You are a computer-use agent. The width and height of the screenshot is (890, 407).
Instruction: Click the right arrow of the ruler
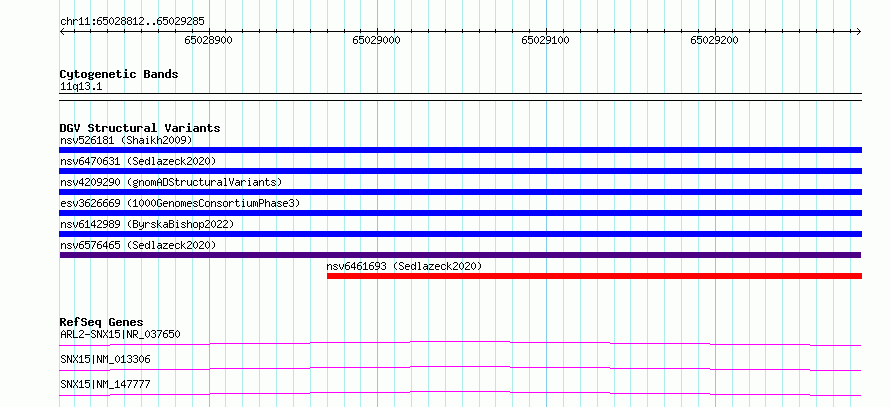tap(859, 31)
